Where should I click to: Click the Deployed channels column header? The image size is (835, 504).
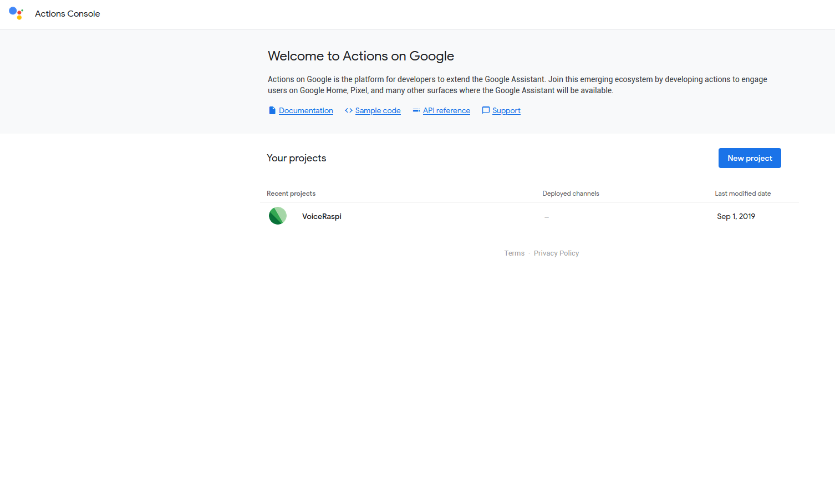click(571, 194)
